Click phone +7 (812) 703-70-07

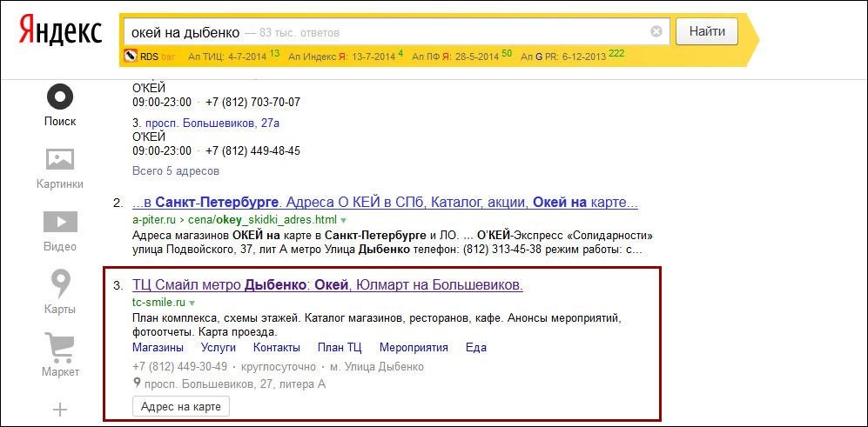tap(252, 103)
